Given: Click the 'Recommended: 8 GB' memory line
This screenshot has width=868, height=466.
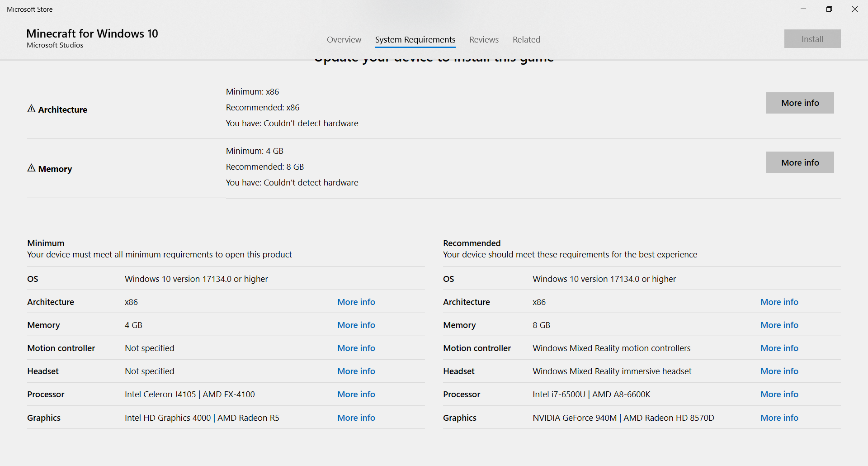Looking at the screenshot, I should (x=265, y=166).
